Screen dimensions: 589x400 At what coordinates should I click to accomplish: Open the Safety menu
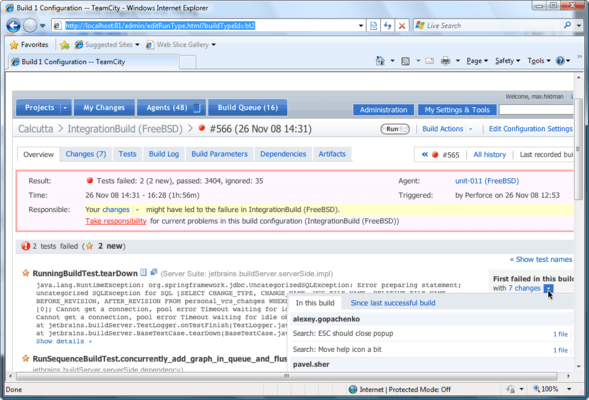coord(507,61)
